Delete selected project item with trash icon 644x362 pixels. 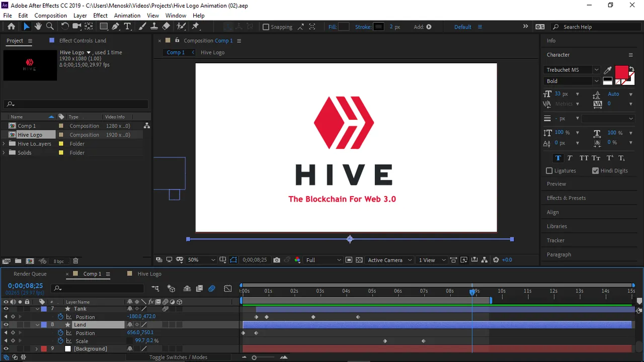(75, 261)
